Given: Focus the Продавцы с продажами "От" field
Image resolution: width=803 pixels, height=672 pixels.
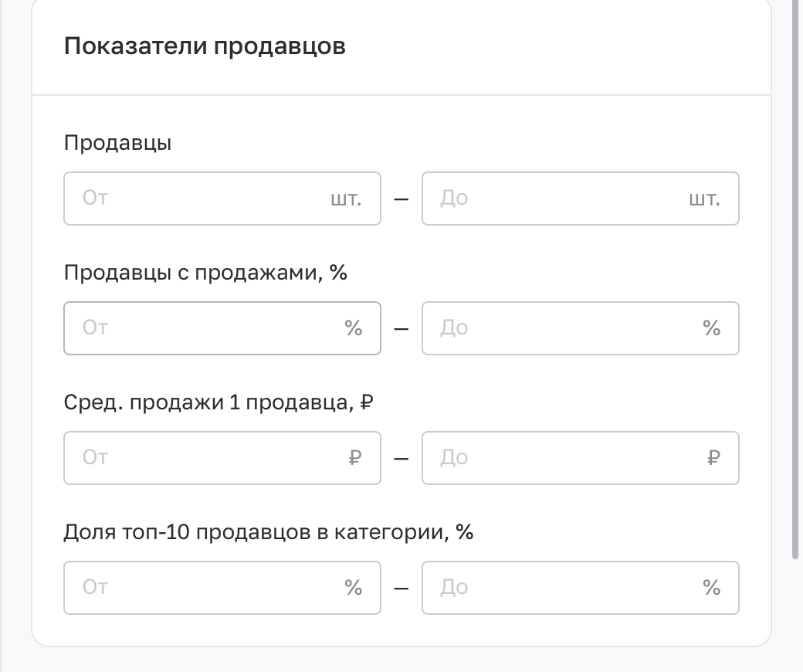Looking at the screenshot, I should [222, 328].
